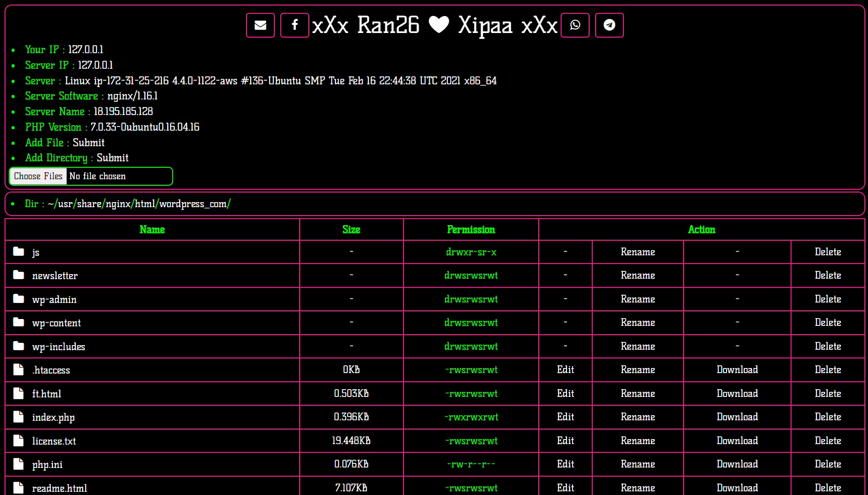The height and width of the screenshot is (495, 868).
Task: Edit the .htaccess file
Action: pyautogui.click(x=566, y=369)
